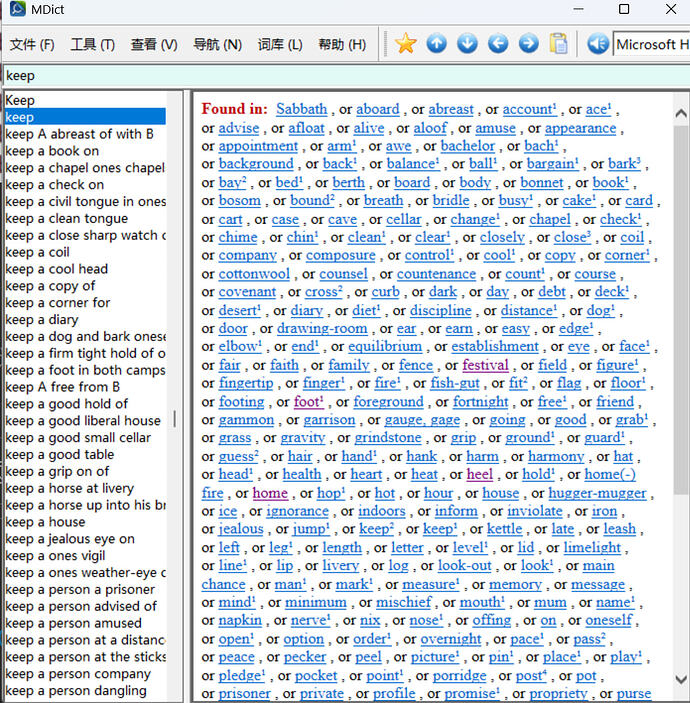Image resolution: width=690 pixels, height=703 pixels.
Task: Click the MDict app logo icon
Action: (x=17, y=9)
